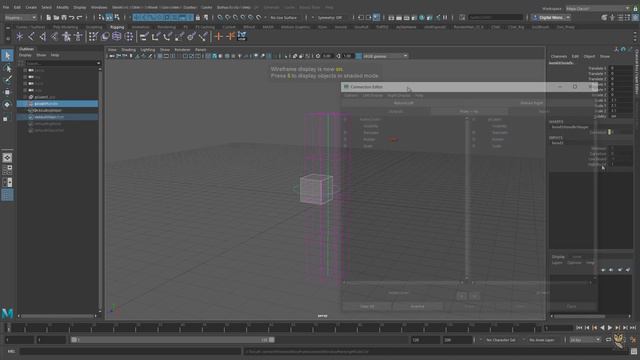Open the HumanIK character figure shelf icon
The height and width of the screenshot is (360, 640).
[x=66, y=37]
